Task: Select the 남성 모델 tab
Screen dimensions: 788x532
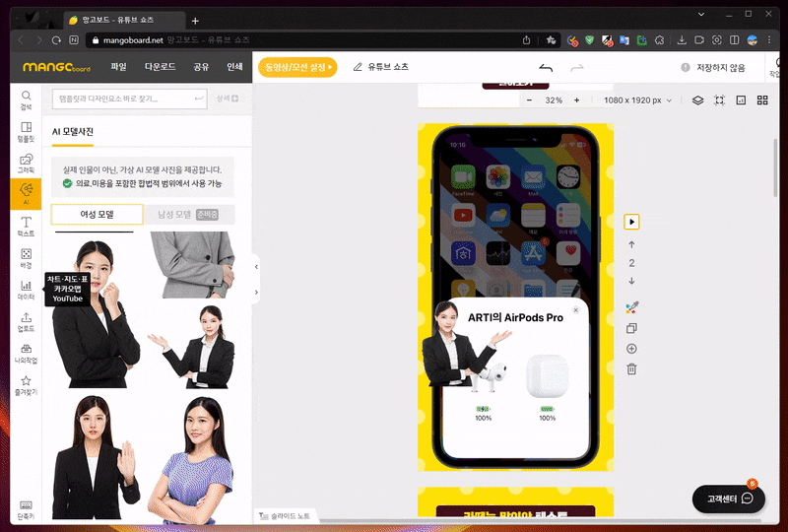Action: point(189,214)
